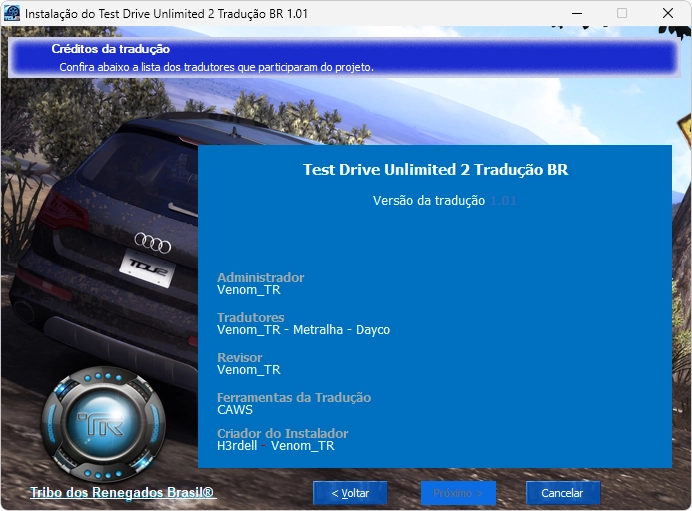692x511 pixels.
Task: Click the Administrador label
Action: pyautogui.click(x=260, y=277)
